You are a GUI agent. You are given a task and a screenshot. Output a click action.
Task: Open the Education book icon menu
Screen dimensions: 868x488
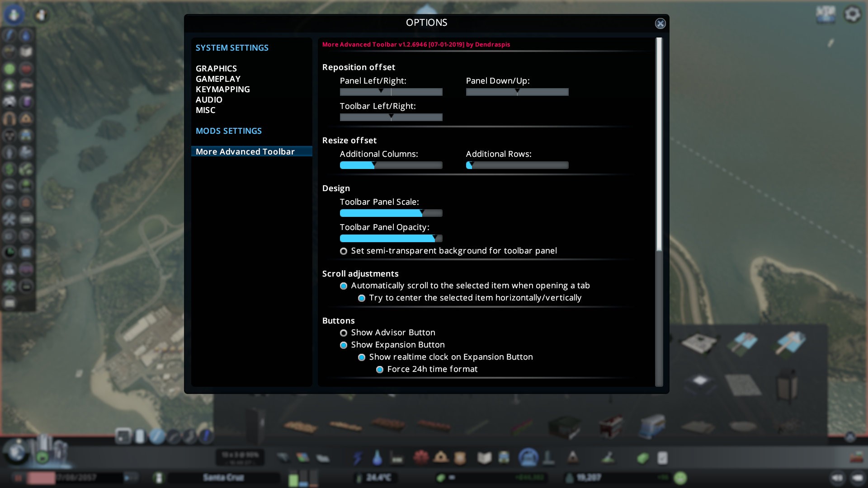point(484,458)
